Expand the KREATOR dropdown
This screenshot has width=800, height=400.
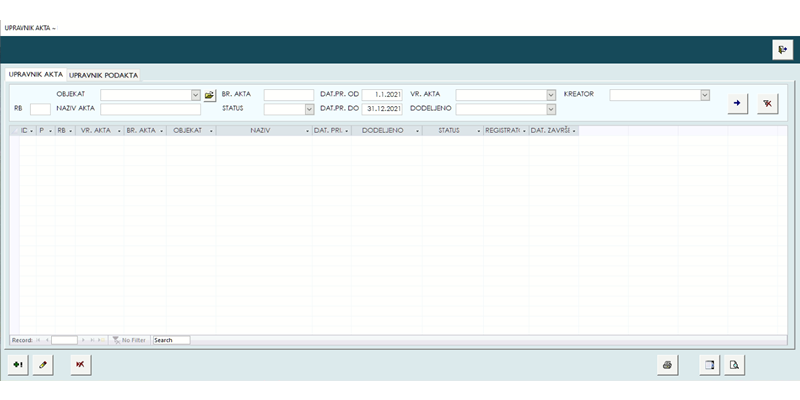[x=705, y=95]
